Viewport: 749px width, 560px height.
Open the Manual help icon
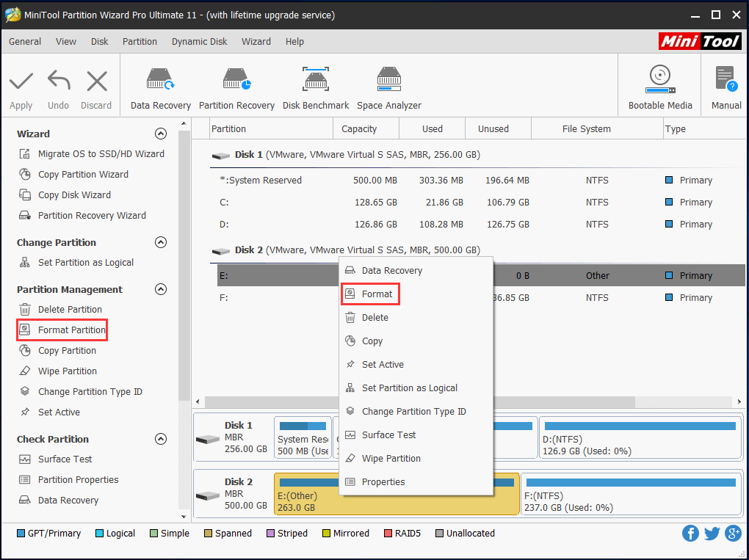point(726,80)
